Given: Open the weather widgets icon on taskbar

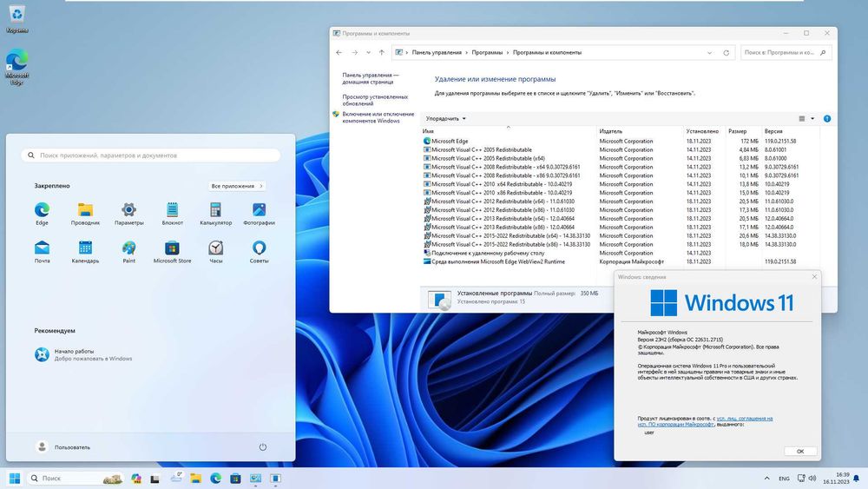Looking at the screenshot, I should click(176, 478).
